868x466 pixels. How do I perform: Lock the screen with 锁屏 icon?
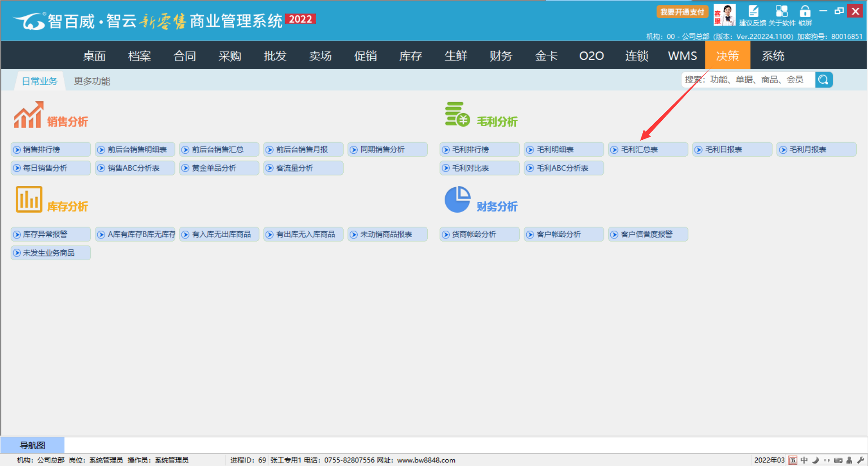tap(805, 12)
